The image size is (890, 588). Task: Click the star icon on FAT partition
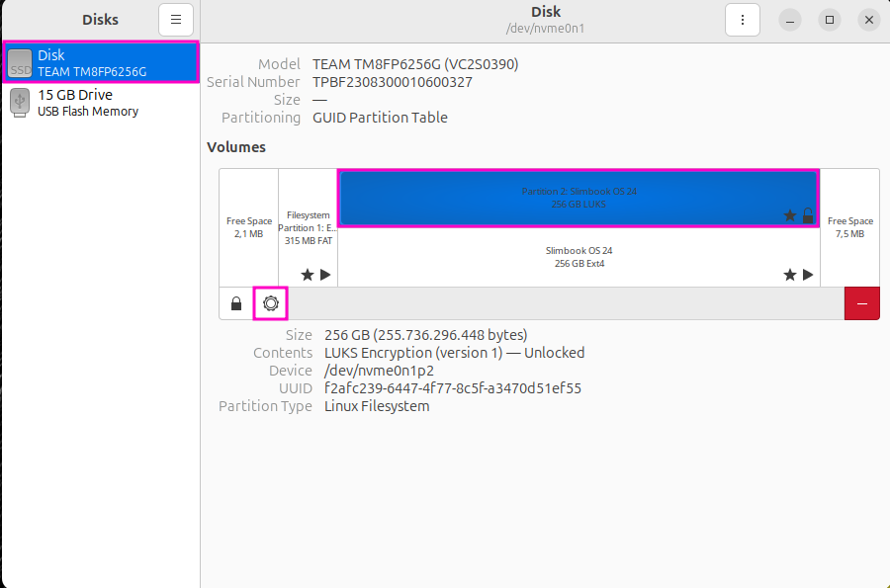click(307, 275)
